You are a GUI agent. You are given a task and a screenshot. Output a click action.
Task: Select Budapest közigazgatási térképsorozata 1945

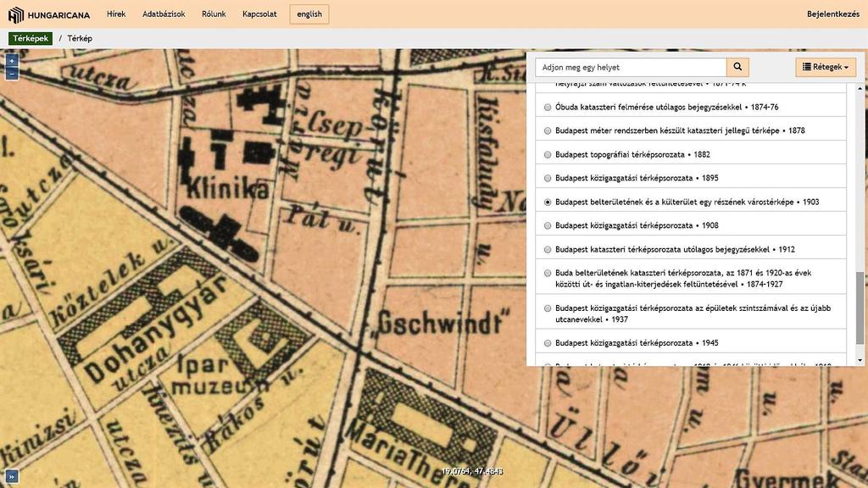coord(548,344)
